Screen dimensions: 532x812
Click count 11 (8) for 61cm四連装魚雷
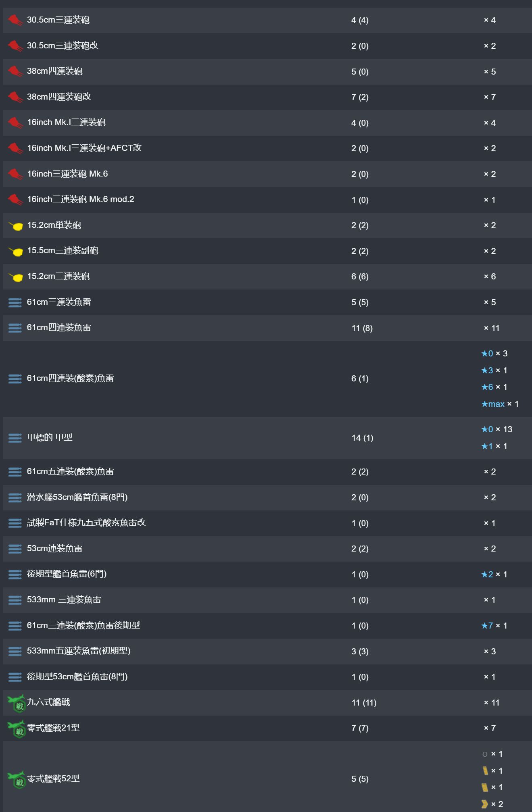[362, 328]
